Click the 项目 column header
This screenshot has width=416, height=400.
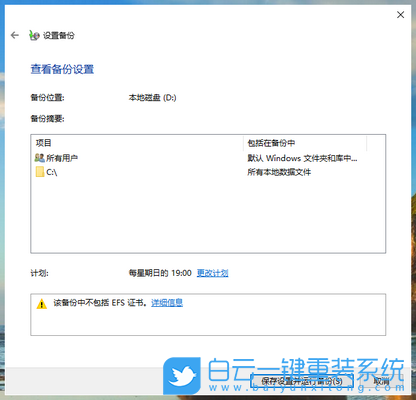(137, 143)
